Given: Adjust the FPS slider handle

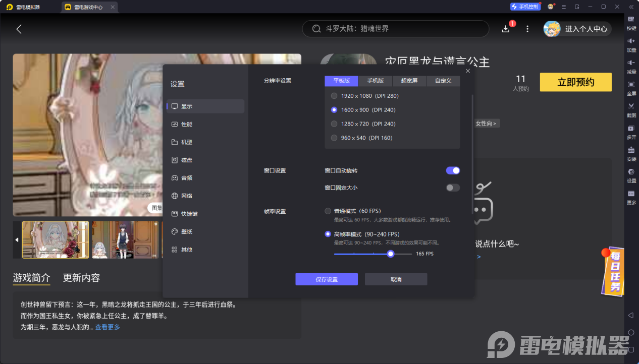Looking at the screenshot, I should point(391,254).
